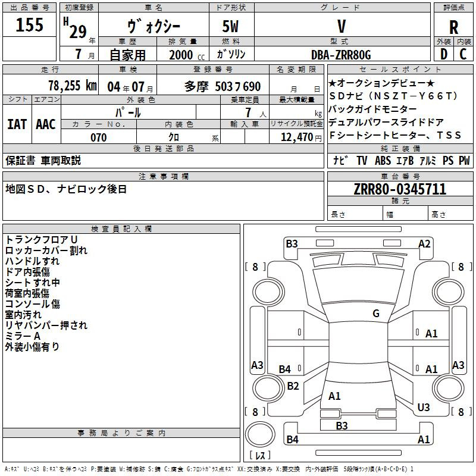Select the color number 070
The height and width of the screenshot is (476, 476).
coord(99,137)
